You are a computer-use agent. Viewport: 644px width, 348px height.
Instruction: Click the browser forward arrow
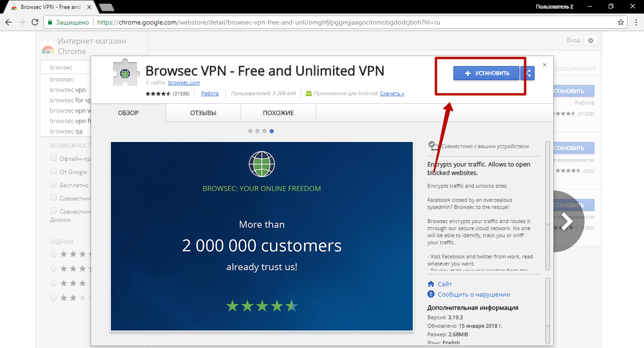(21, 22)
